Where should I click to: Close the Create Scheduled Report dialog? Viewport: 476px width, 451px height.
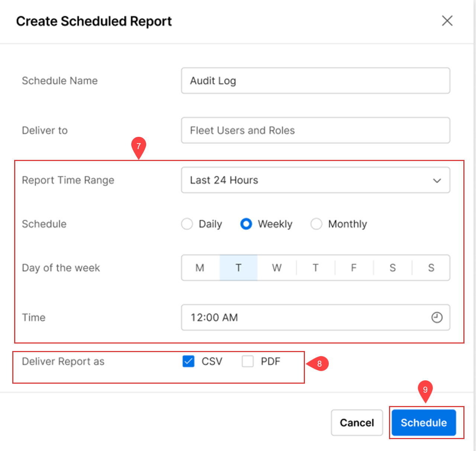coord(447,21)
